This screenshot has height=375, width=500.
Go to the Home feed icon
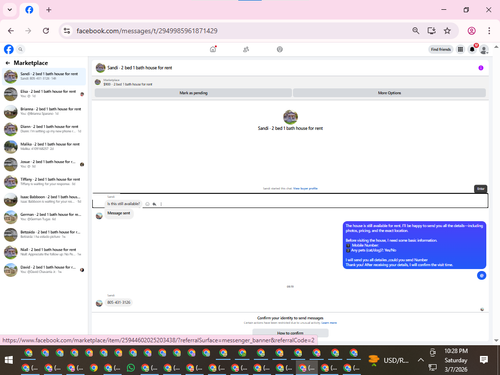pyautogui.click(x=213, y=49)
